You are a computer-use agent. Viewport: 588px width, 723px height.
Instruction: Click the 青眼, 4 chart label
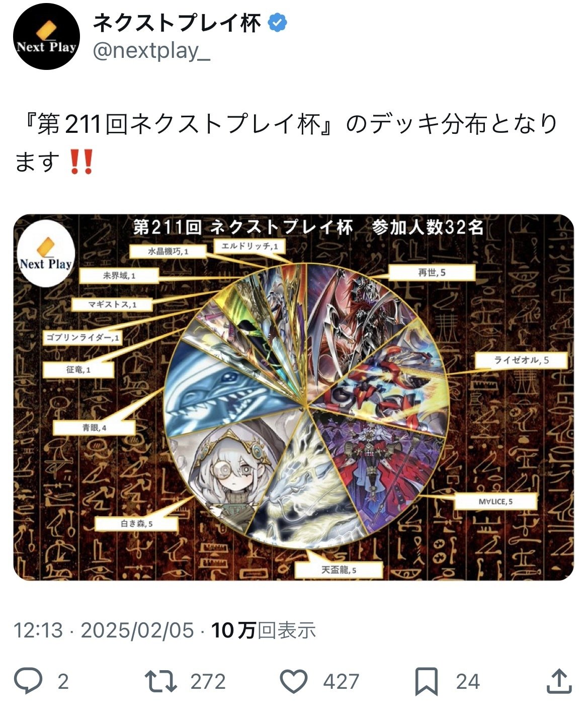[x=95, y=428]
